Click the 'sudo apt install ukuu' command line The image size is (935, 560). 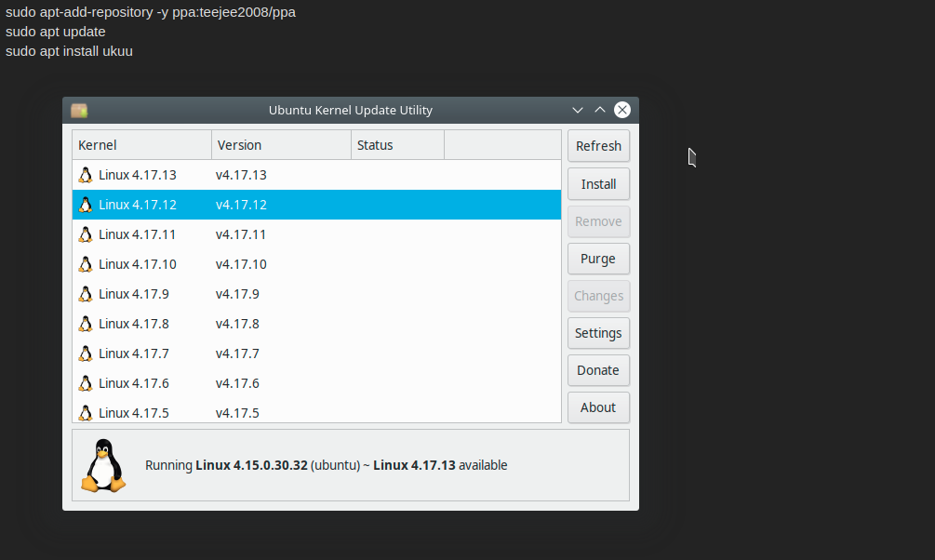pyautogui.click(x=69, y=51)
